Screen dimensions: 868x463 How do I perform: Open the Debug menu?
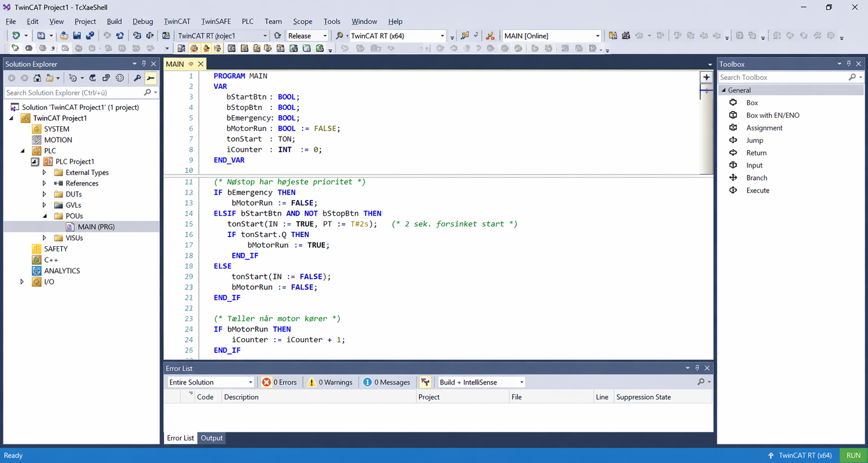pos(143,21)
